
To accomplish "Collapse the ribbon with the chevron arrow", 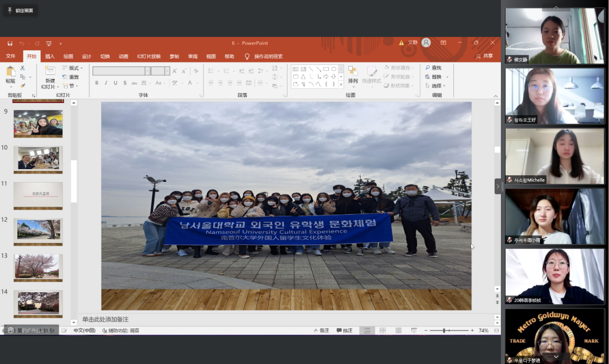I will pyautogui.click(x=496, y=96).
